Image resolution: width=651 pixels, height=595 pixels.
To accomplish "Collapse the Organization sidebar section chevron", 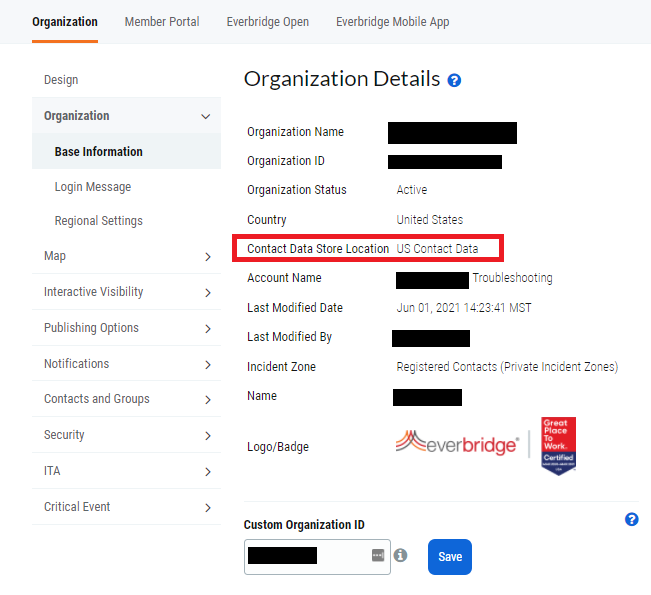I will 206,116.
